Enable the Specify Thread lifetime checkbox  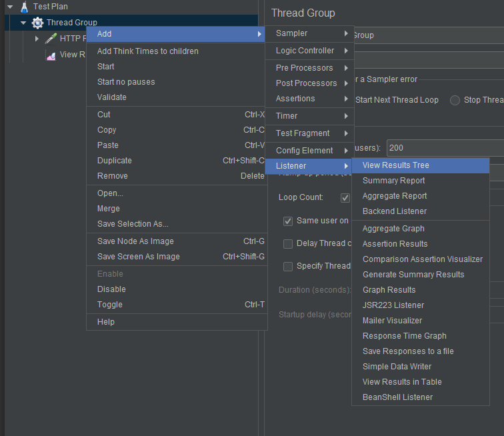(x=288, y=267)
